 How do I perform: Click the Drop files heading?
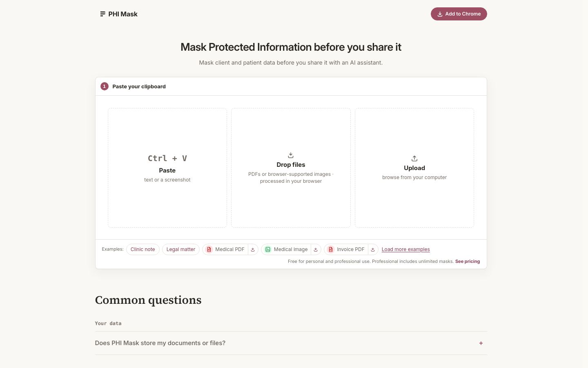(x=291, y=165)
